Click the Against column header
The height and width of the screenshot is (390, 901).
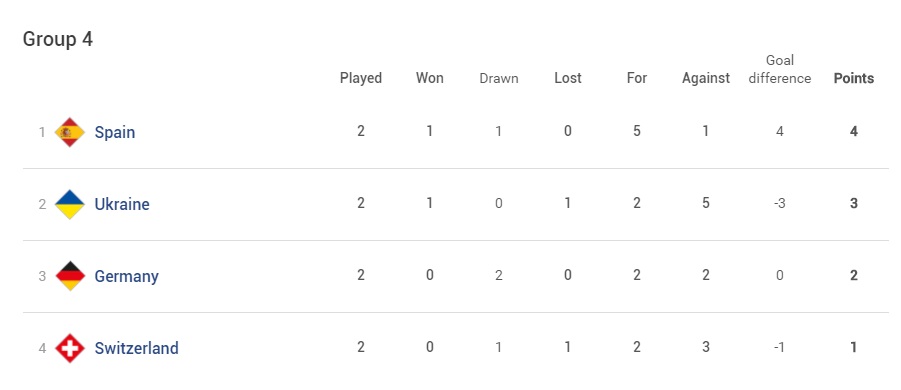click(x=706, y=79)
